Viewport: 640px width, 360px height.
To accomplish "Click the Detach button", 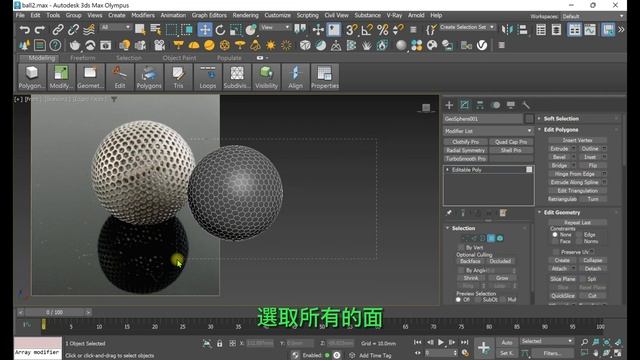I will [x=593, y=269].
